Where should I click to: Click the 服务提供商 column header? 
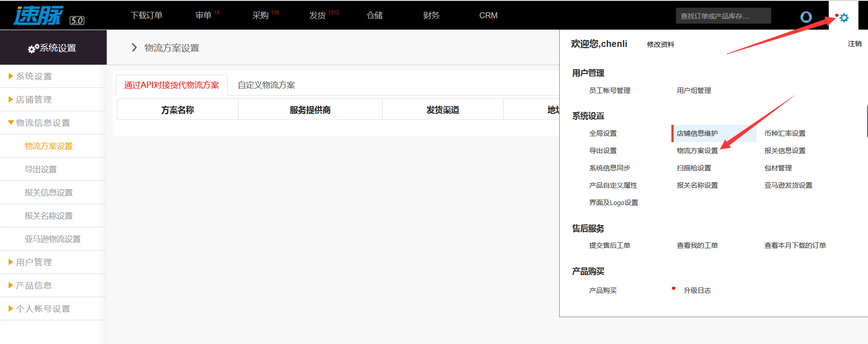click(310, 110)
